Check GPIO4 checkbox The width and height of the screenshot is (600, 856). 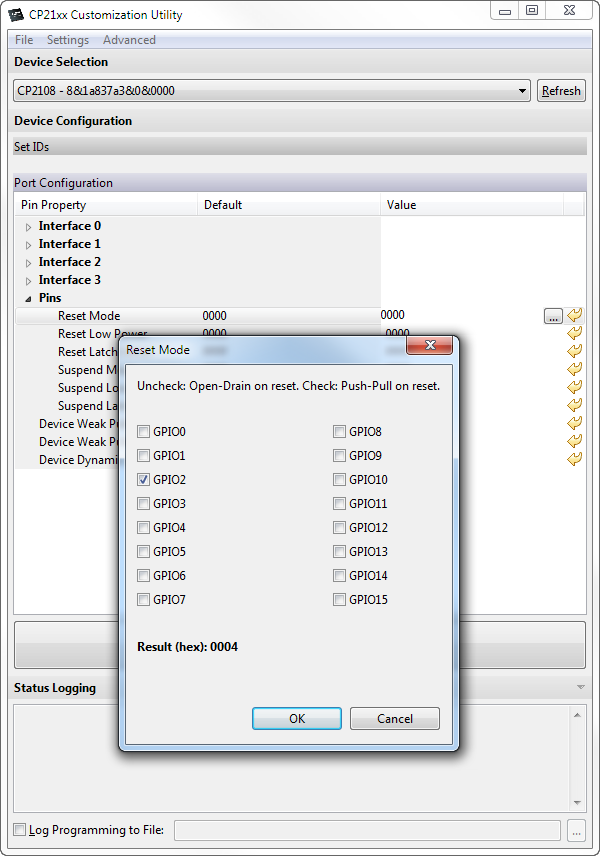point(144,528)
